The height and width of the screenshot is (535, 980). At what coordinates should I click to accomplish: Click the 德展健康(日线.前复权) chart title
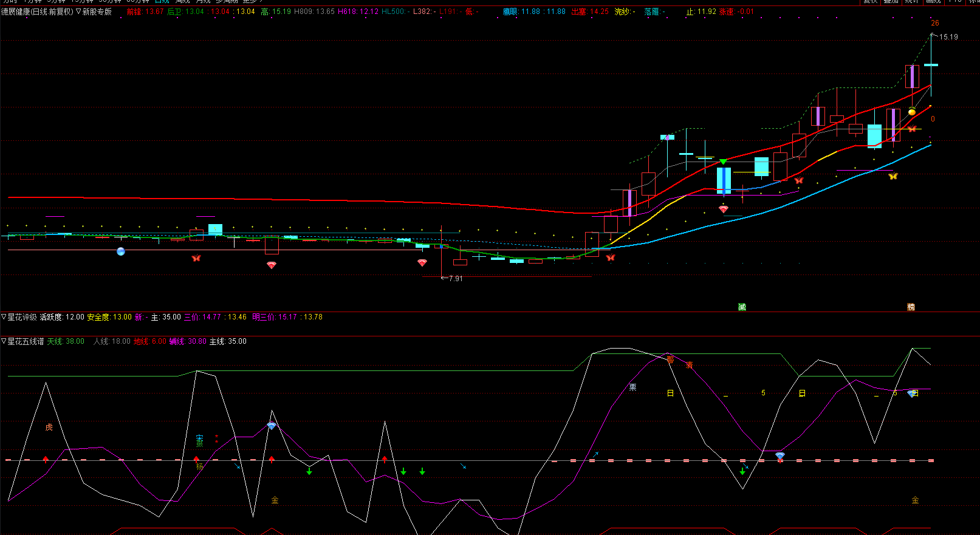coord(37,12)
